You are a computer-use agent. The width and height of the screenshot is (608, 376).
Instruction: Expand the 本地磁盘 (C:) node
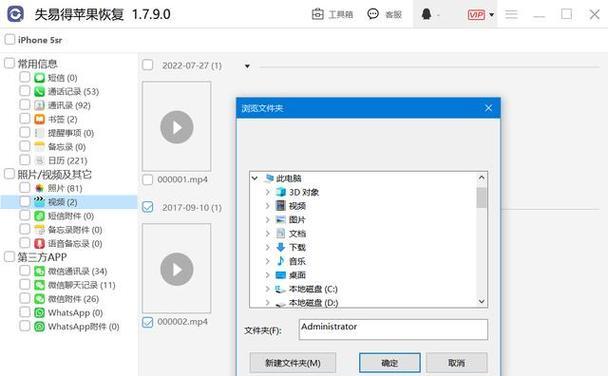pos(268,289)
